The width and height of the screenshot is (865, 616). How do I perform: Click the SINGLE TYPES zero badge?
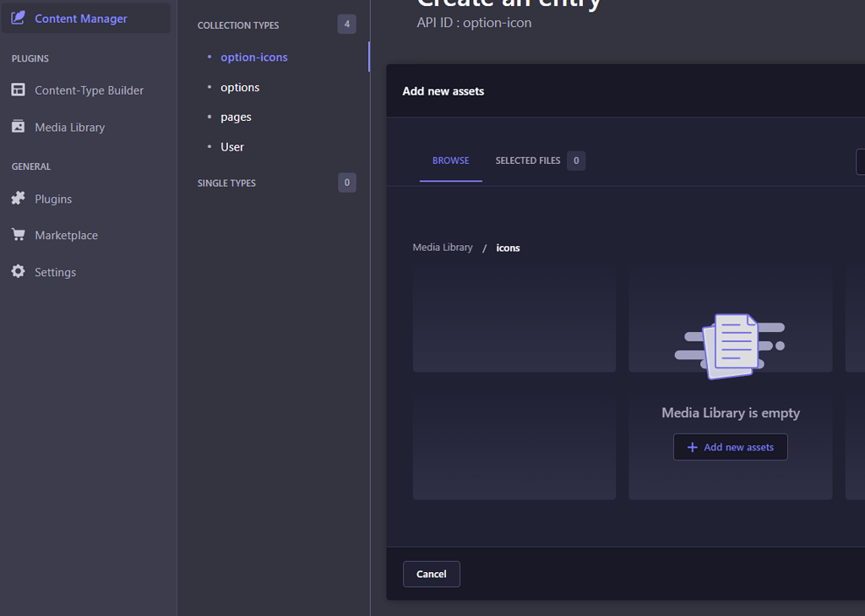[346, 183]
